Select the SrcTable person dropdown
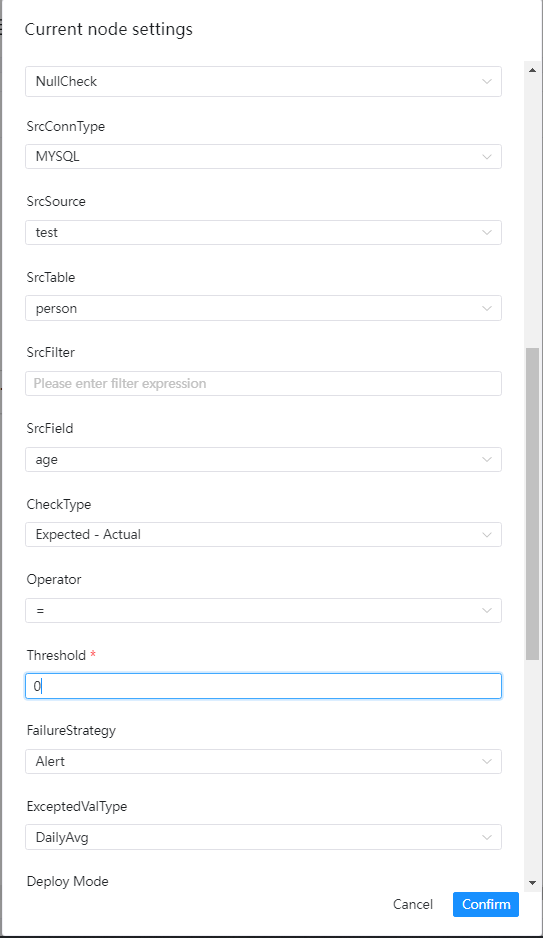Screen dimensions: 543x938 click(x=263, y=308)
